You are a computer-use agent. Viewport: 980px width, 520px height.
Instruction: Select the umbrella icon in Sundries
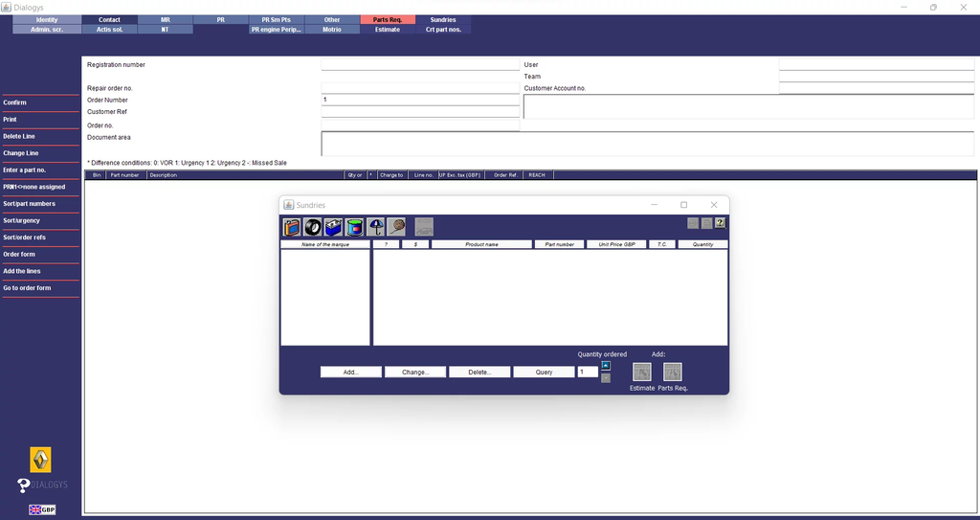click(375, 227)
